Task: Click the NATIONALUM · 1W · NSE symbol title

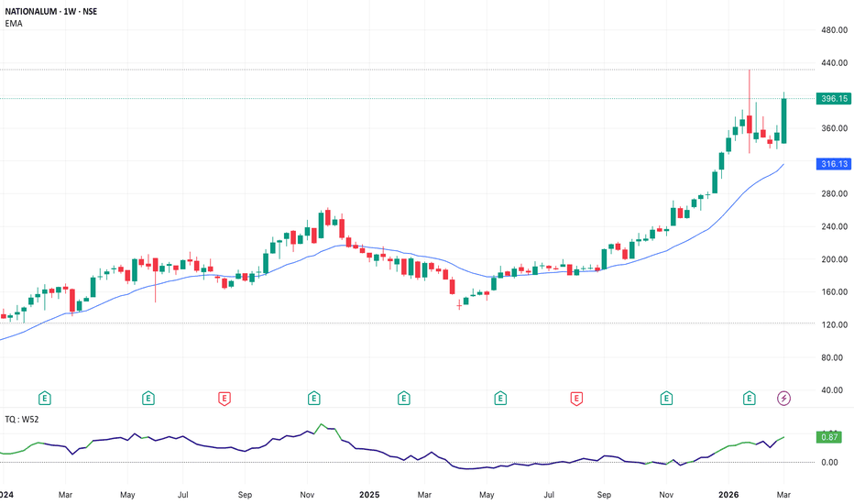Action: click(x=51, y=11)
